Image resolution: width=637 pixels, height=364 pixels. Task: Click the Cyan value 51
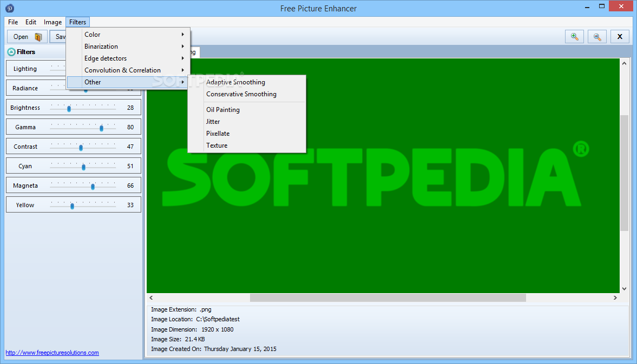[x=130, y=166]
